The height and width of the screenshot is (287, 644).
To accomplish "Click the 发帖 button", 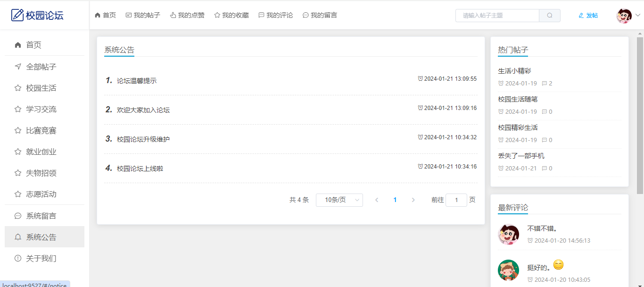I will point(588,16).
